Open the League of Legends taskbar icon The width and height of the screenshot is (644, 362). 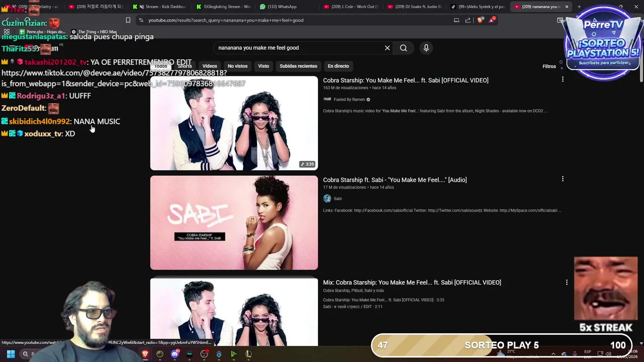(249, 354)
